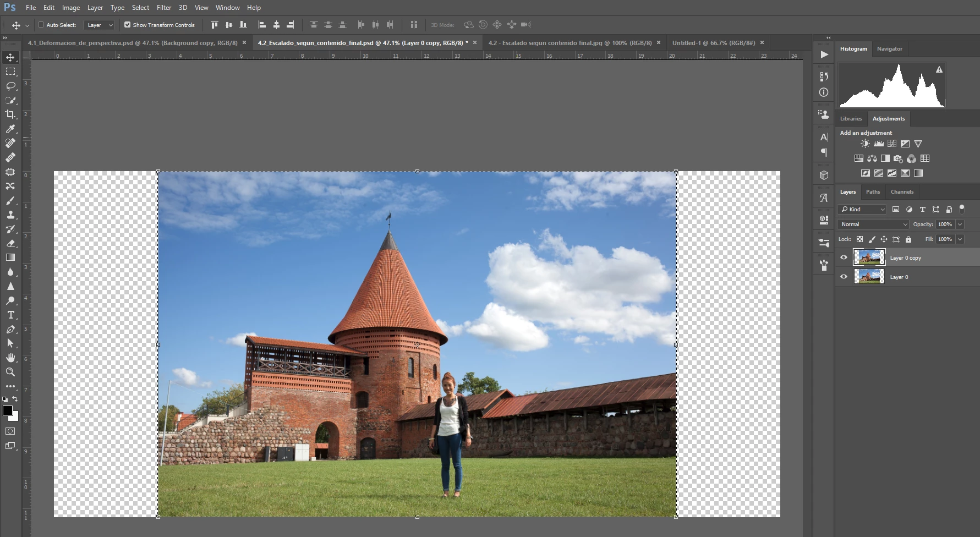Switch to the Paths tab
This screenshot has width=980, height=537.
[x=873, y=192]
